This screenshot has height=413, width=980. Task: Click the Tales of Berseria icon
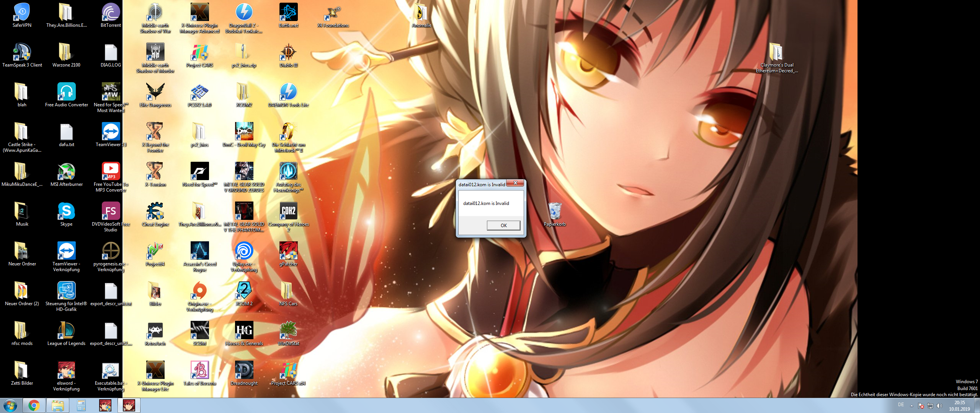(199, 373)
